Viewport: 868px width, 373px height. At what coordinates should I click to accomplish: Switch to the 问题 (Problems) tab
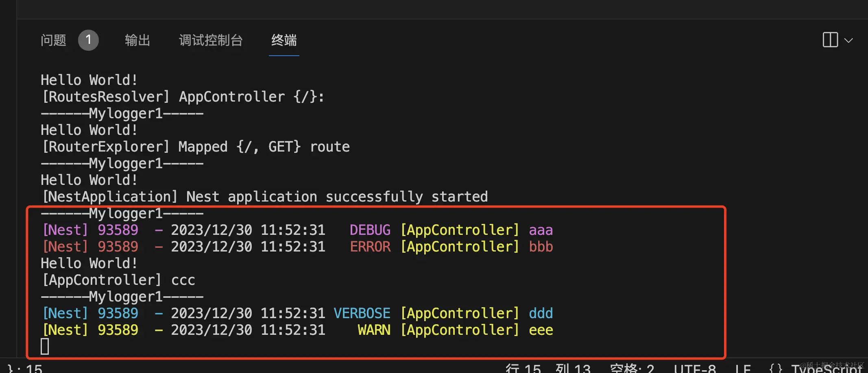pyautogui.click(x=53, y=40)
